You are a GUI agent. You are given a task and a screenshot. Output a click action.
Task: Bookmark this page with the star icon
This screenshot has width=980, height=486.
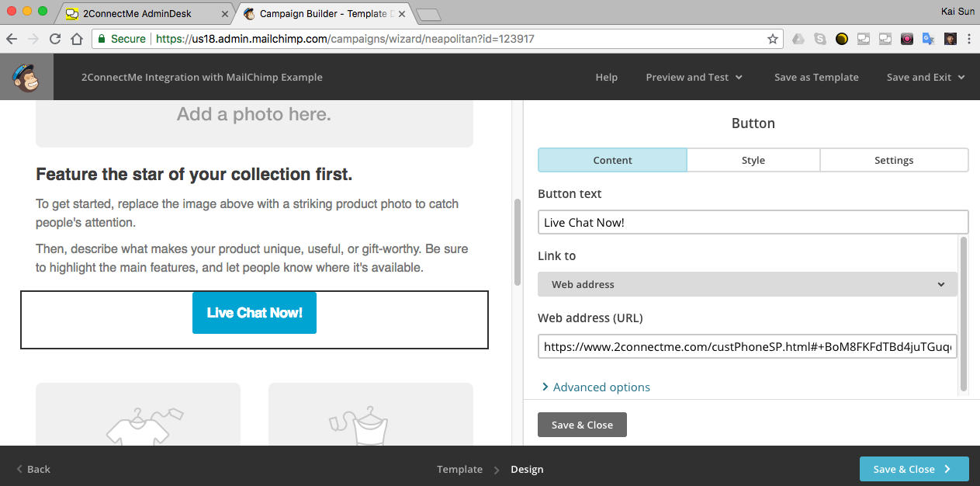pos(773,39)
